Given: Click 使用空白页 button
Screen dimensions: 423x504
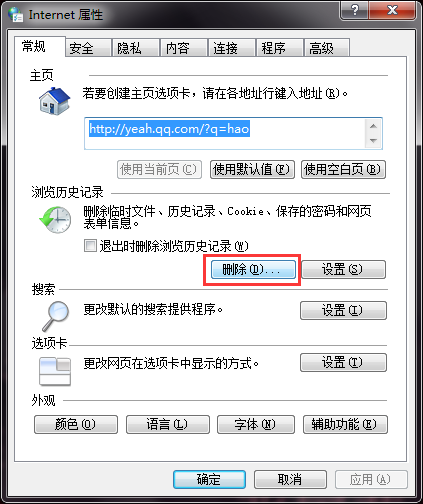Looking at the screenshot, I should click(343, 169).
